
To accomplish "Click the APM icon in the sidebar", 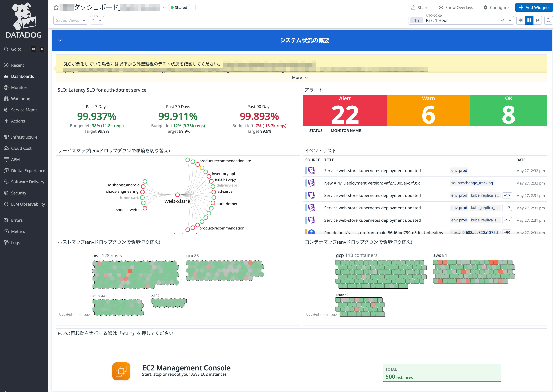I will 6,159.
